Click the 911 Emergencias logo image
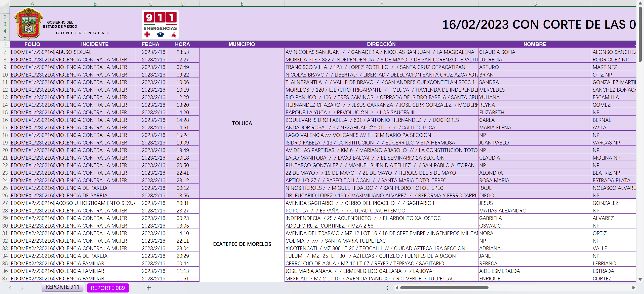 pyautogui.click(x=160, y=24)
